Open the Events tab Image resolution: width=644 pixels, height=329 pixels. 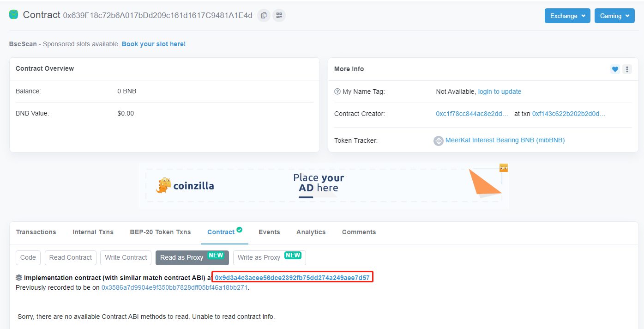[x=269, y=232]
